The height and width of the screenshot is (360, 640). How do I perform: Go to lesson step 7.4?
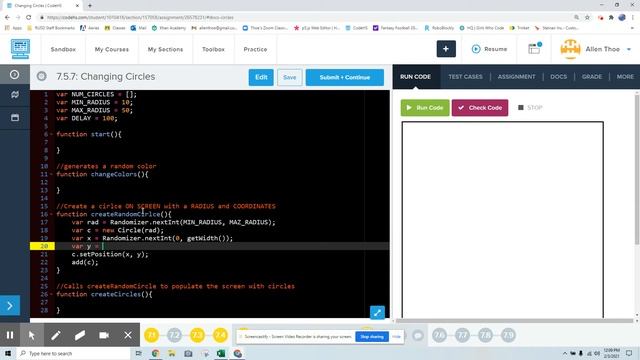pos(220,335)
